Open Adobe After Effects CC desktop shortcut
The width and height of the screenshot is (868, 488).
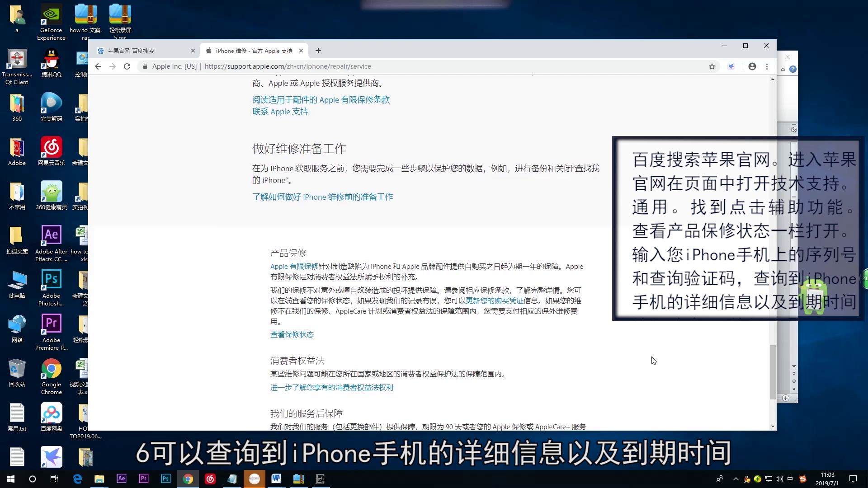click(51, 243)
